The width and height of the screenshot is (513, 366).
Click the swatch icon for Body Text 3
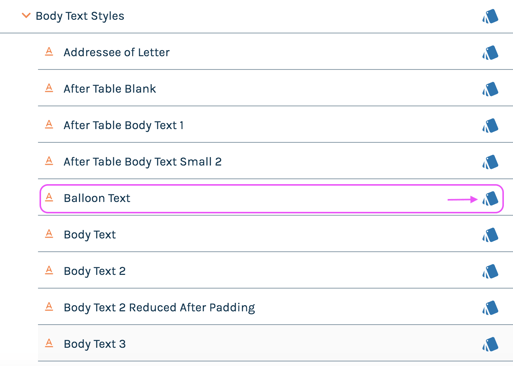[490, 344]
